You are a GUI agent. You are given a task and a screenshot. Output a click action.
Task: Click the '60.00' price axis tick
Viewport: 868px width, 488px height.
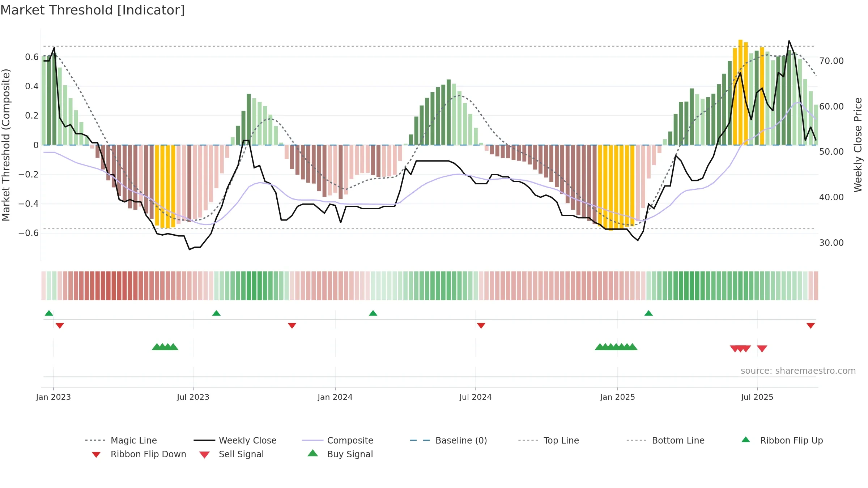[831, 106]
